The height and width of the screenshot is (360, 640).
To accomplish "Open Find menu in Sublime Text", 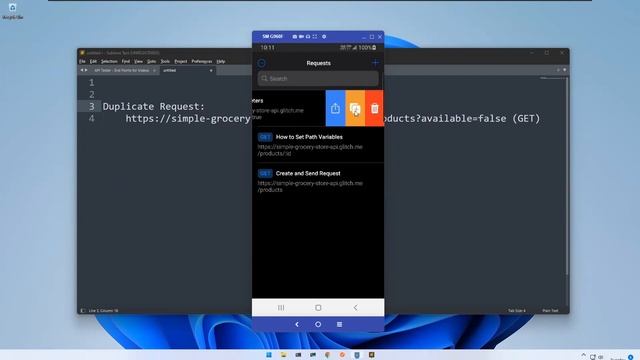I will point(126,61).
